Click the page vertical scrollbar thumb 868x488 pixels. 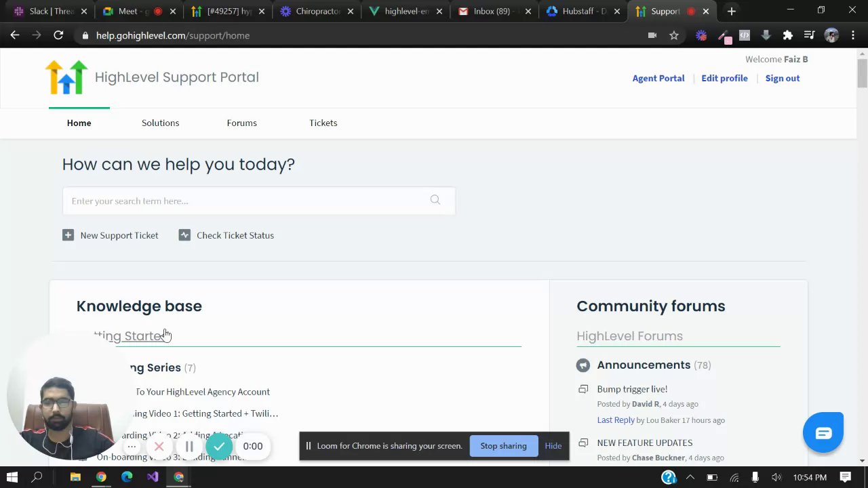click(x=862, y=73)
